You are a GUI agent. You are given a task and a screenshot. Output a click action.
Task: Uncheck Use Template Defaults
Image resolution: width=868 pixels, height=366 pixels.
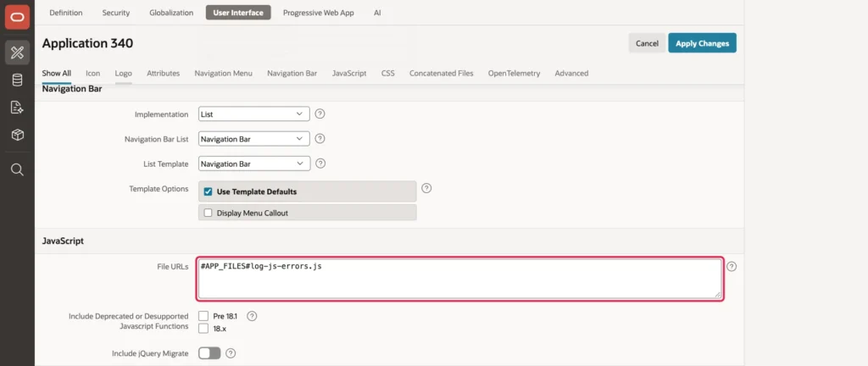[x=209, y=191]
